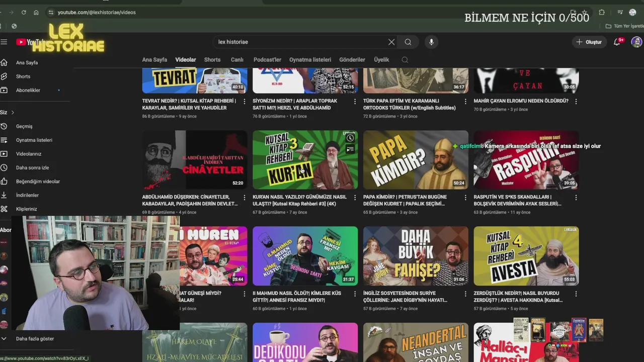Expand Daha fazla göster

click(34, 339)
